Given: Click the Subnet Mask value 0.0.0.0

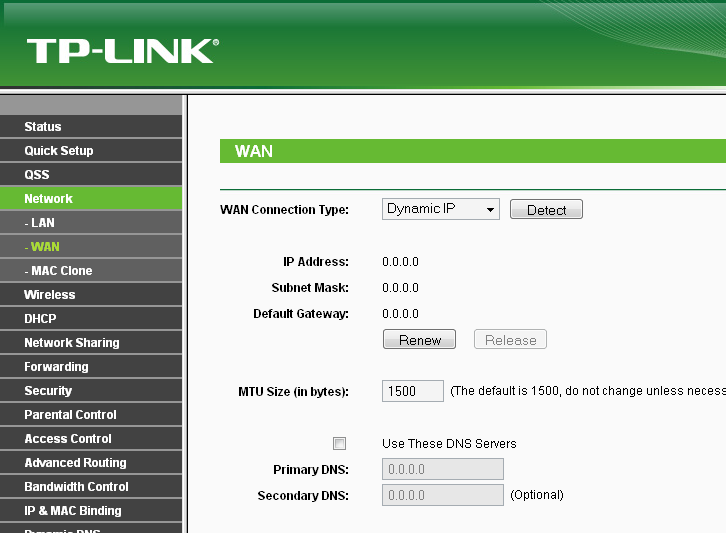Looking at the screenshot, I should [401, 288].
